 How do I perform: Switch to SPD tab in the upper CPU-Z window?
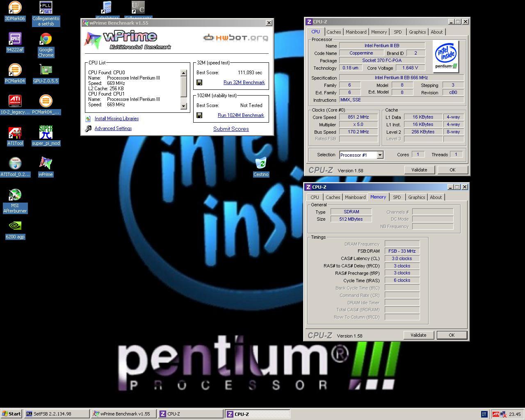point(398,32)
